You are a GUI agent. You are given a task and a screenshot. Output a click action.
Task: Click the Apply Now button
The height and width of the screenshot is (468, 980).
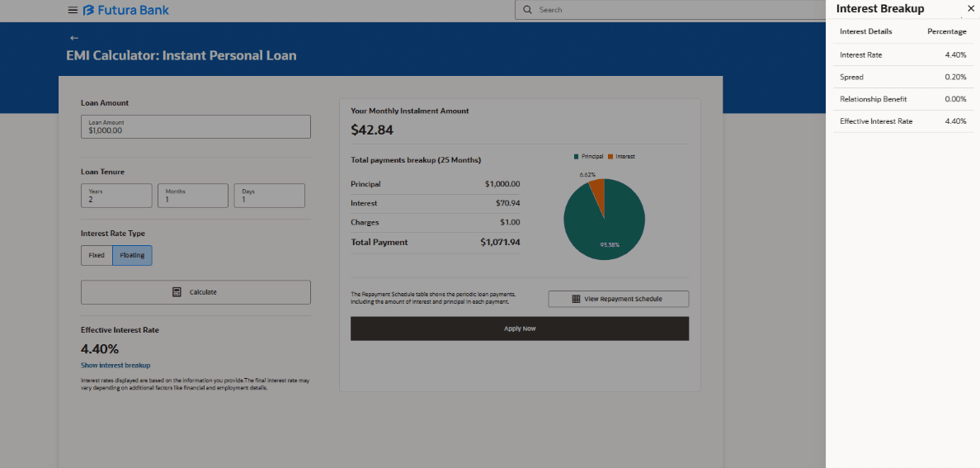coord(520,329)
